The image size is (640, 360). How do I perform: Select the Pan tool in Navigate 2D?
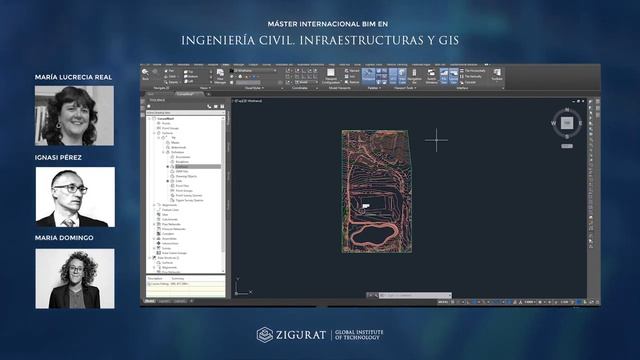click(x=169, y=71)
